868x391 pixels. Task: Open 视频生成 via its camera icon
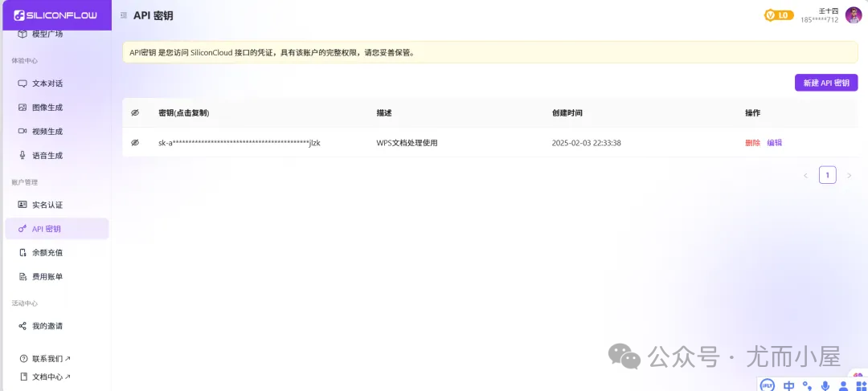pos(23,131)
